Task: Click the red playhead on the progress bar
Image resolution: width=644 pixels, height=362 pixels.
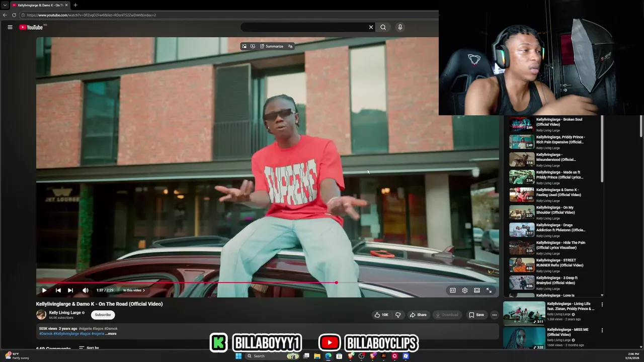Action: coord(336,283)
